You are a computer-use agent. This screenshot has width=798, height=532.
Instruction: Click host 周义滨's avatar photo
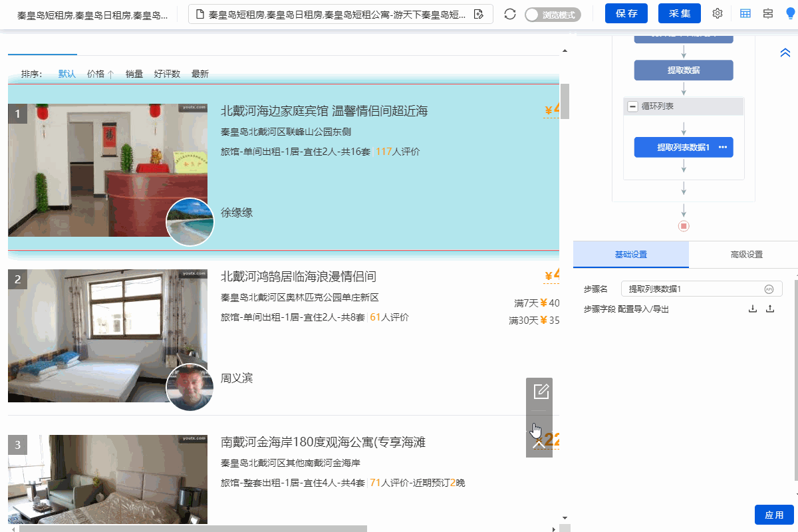(190, 388)
